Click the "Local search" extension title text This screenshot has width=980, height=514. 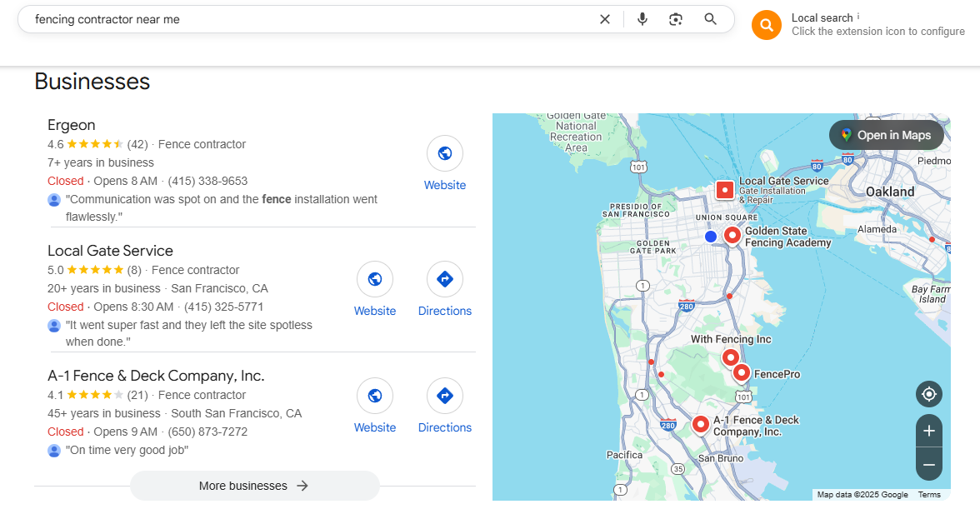coord(822,18)
